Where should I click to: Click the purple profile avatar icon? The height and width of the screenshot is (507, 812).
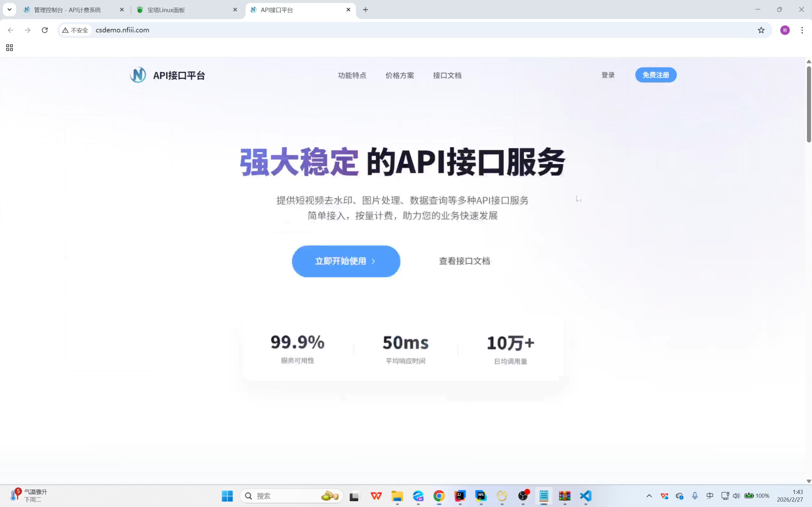point(785,30)
